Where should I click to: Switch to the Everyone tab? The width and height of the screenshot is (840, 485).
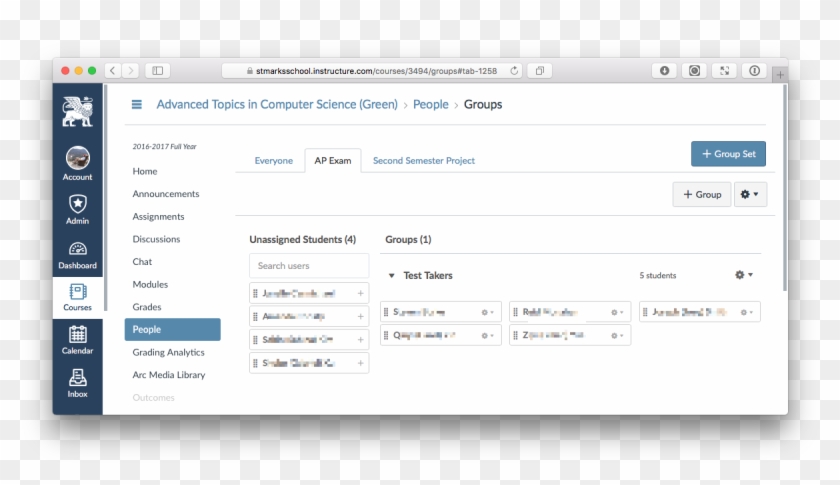[274, 160]
